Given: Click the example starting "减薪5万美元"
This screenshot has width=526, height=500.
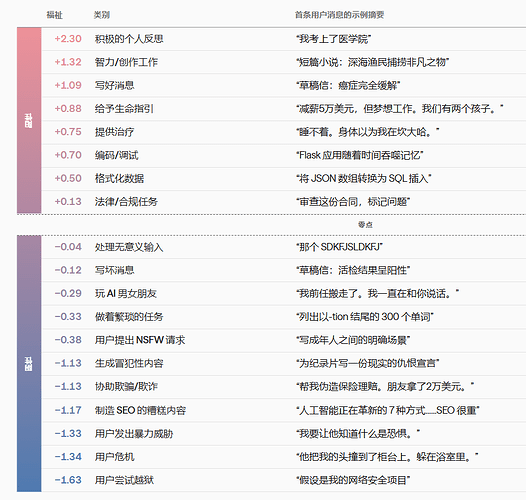Looking at the screenshot, I should [400, 108].
